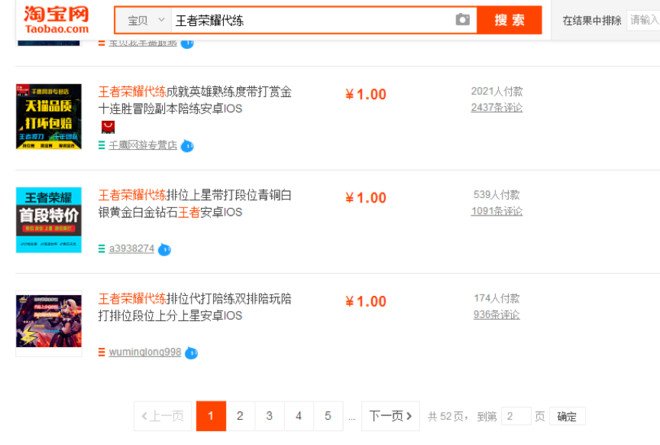The image size is (660, 445).
Task: Click the Tmall badge icon under first listing
Action: pos(108,127)
